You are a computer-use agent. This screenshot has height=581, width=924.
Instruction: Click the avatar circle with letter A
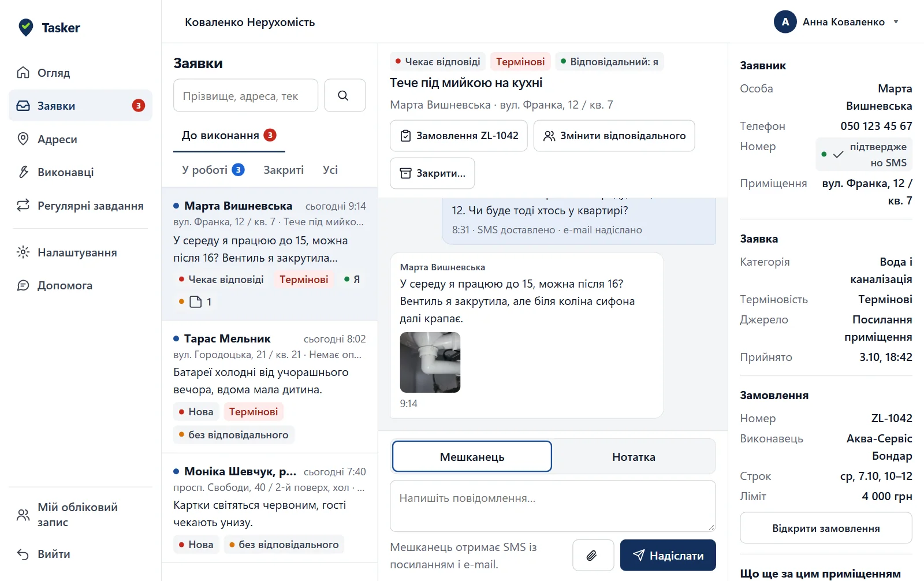click(x=785, y=22)
